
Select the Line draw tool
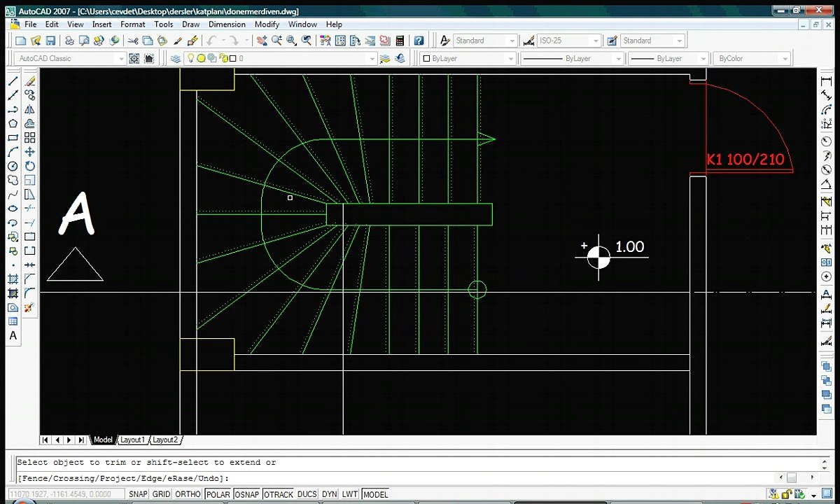pyautogui.click(x=13, y=81)
